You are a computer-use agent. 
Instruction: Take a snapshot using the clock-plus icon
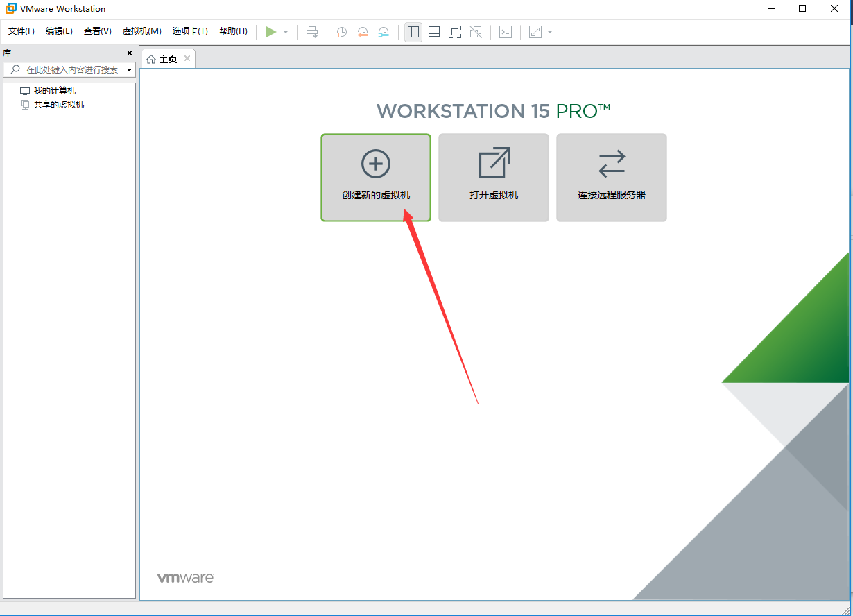pos(341,32)
